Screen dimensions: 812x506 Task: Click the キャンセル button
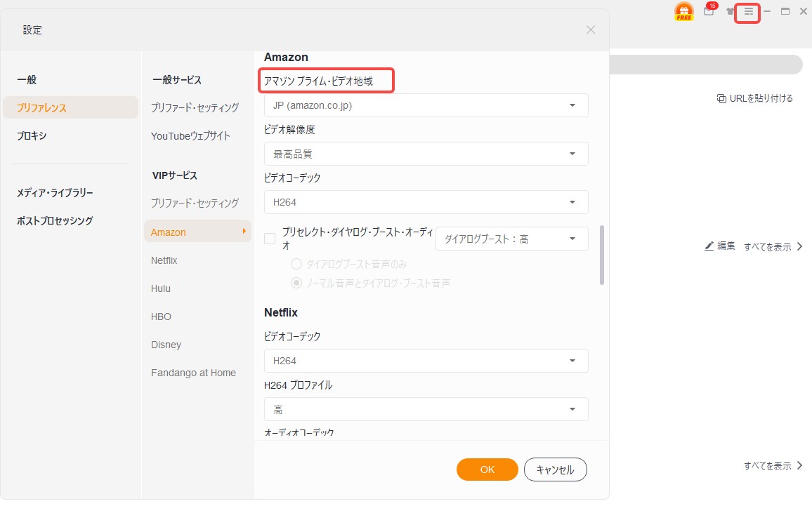555,470
